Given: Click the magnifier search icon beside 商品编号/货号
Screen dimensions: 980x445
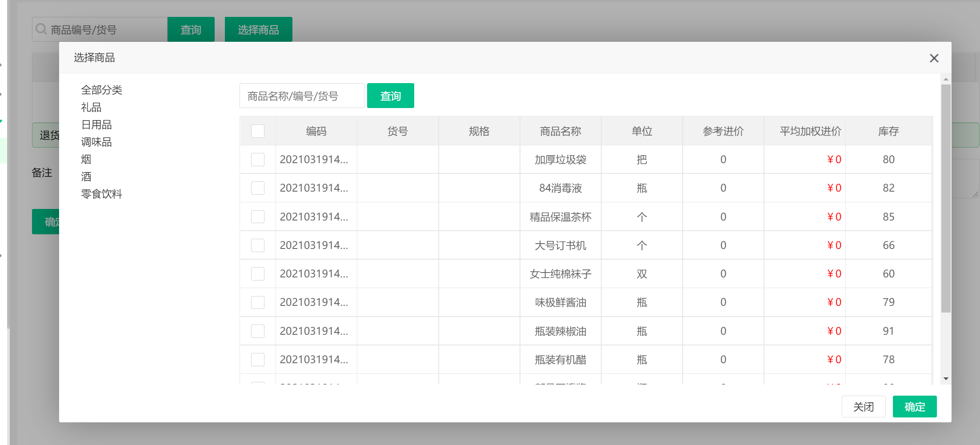Looking at the screenshot, I should [x=40, y=28].
